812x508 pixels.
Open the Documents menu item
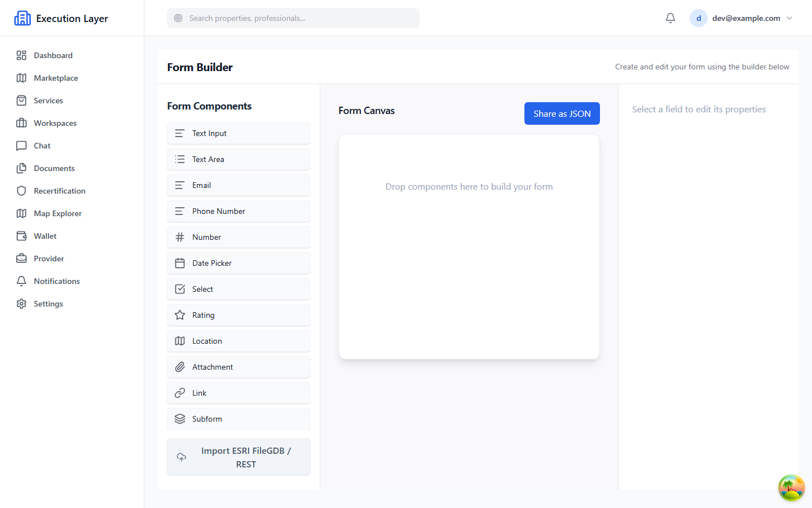click(x=72, y=168)
